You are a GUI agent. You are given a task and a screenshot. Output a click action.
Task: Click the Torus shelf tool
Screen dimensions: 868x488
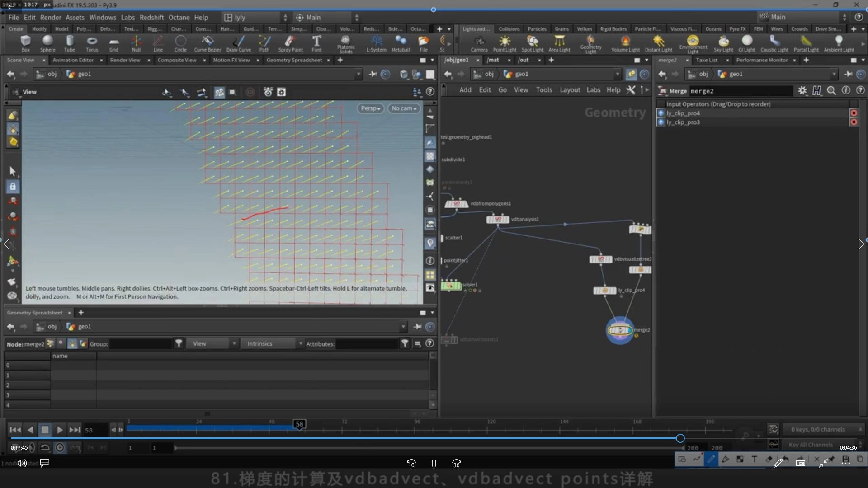tap(92, 43)
